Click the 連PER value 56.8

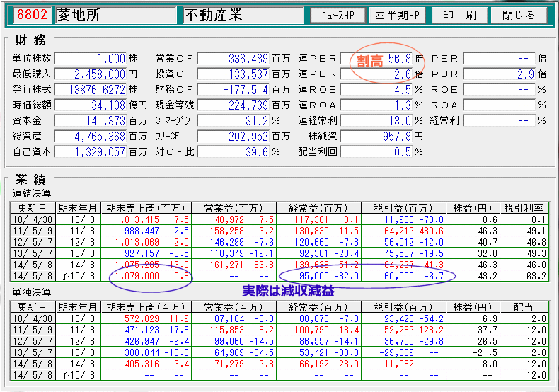(376, 59)
